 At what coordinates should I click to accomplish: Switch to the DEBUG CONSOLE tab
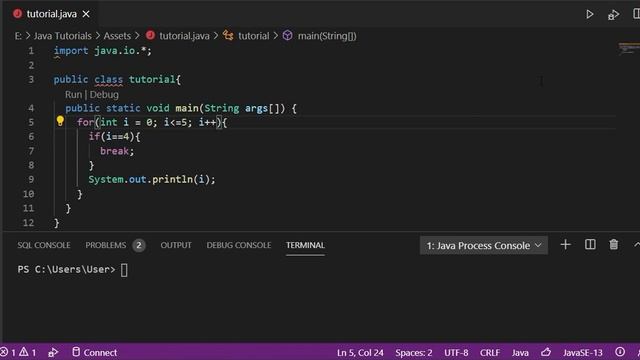pos(239,245)
